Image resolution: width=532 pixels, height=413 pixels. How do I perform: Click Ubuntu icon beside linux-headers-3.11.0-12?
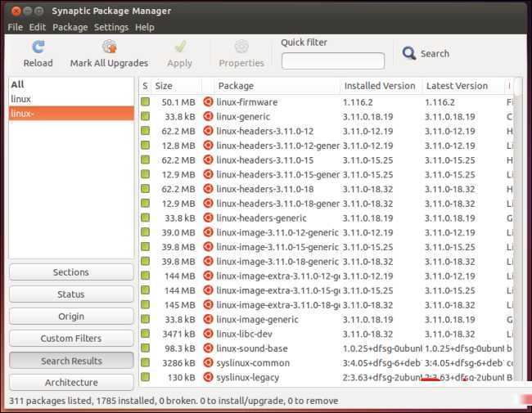click(208, 131)
